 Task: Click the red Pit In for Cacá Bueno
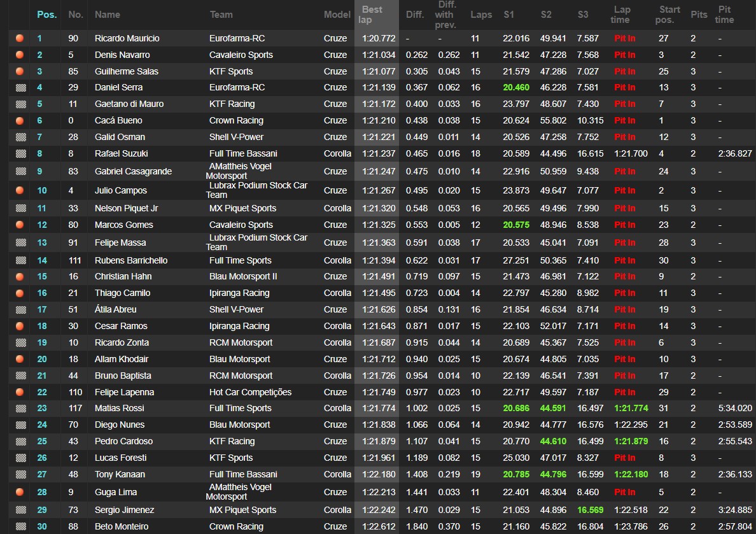point(624,120)
